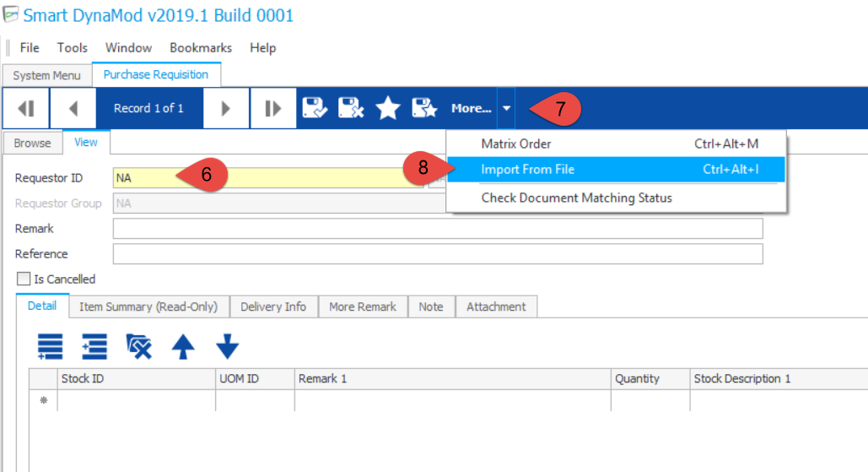Click the Requestor ID input field
868x472 pixels.
(268, 178)
